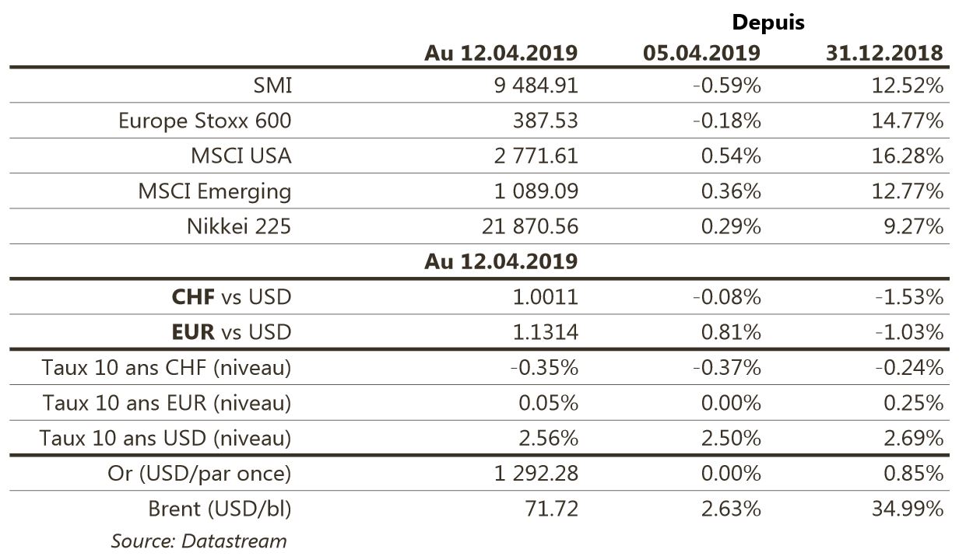Click the Europe Stoxx 600 label

(205, 121)
